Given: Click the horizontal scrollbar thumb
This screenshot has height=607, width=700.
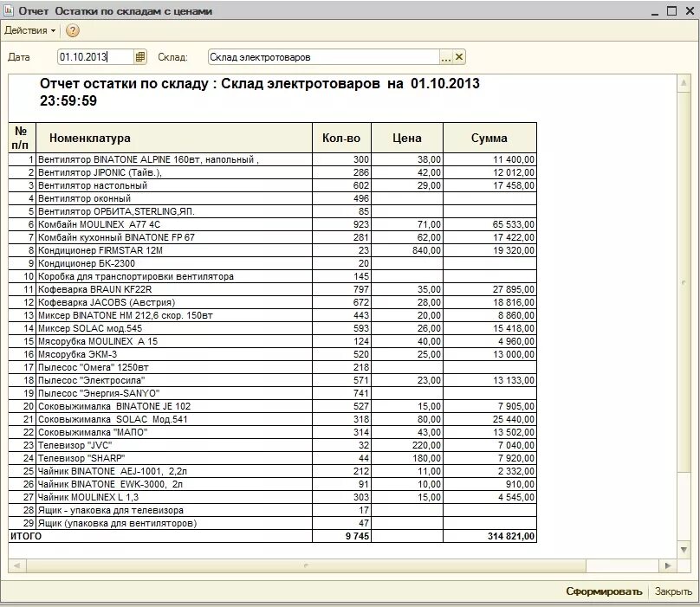Looking at the screenshot, I should pyautogui.click(x=306, y=565).
